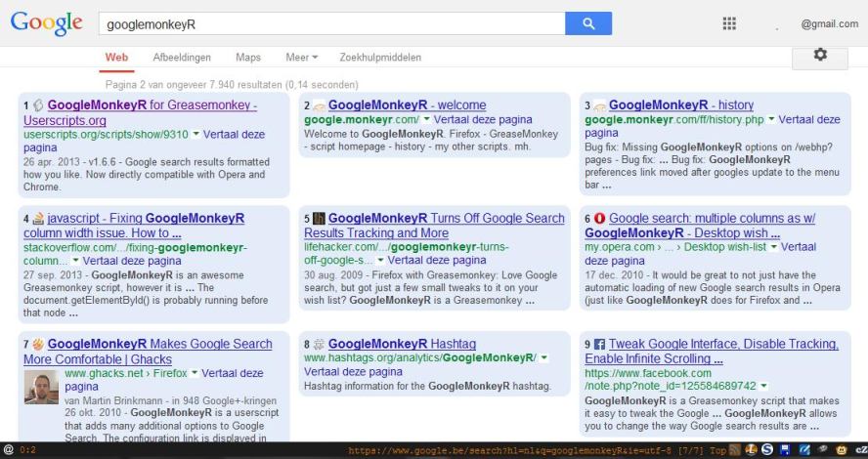Click the blue search magnifier button
The height and width of the screenshot is (459, 868).
(x=588, y=23)
